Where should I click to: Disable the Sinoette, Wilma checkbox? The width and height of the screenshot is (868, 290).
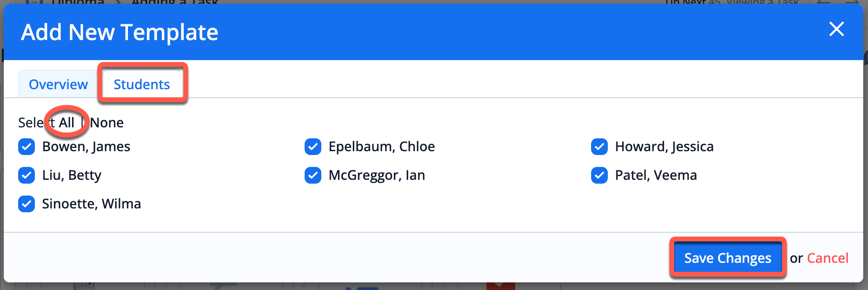coord(27,204)
